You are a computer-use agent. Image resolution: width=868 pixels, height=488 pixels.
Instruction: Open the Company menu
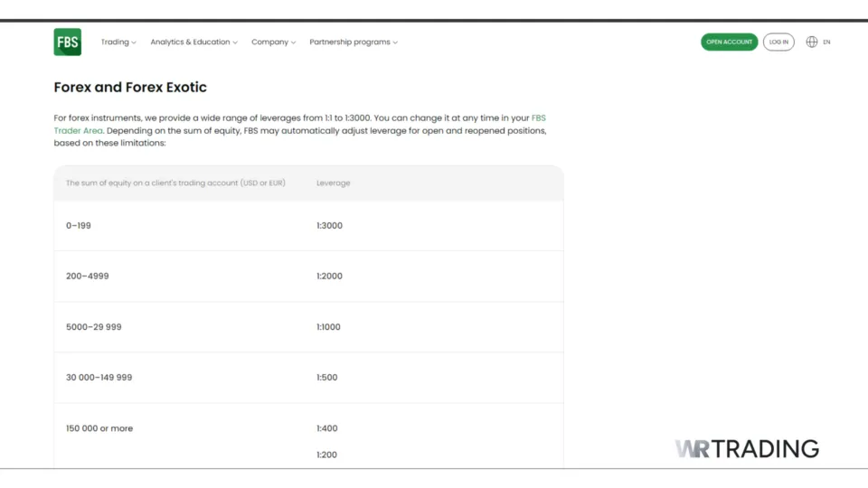[269, 42]
